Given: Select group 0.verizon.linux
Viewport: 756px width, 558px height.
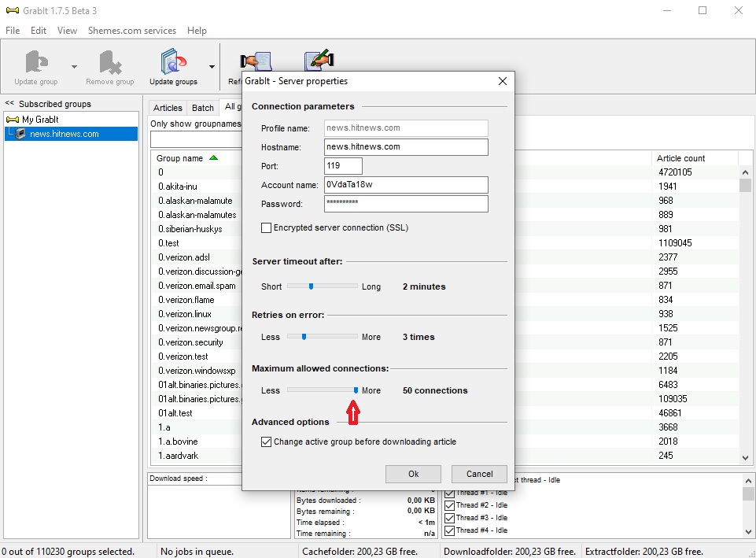Looking at the screenshot, I should 185,314.
